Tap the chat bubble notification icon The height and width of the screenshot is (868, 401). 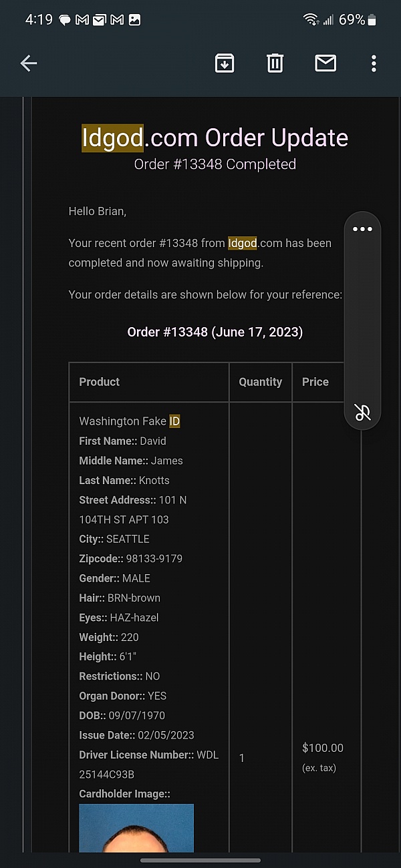tap(65, 20)
